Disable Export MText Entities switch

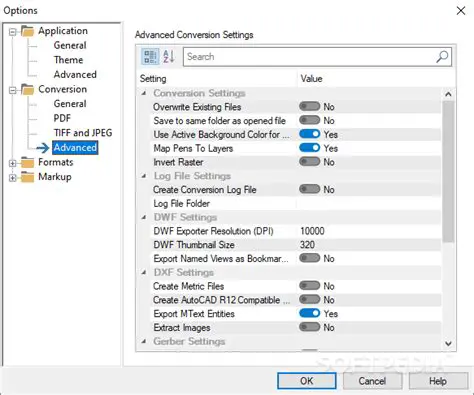[x=309, y=313]
